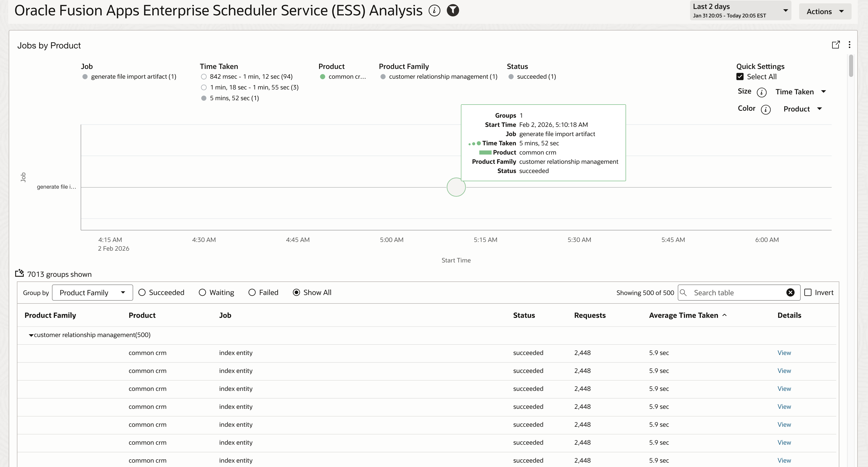Collapse the customer relationship management group
Screen dimensions: 868x467
point(31,335)
